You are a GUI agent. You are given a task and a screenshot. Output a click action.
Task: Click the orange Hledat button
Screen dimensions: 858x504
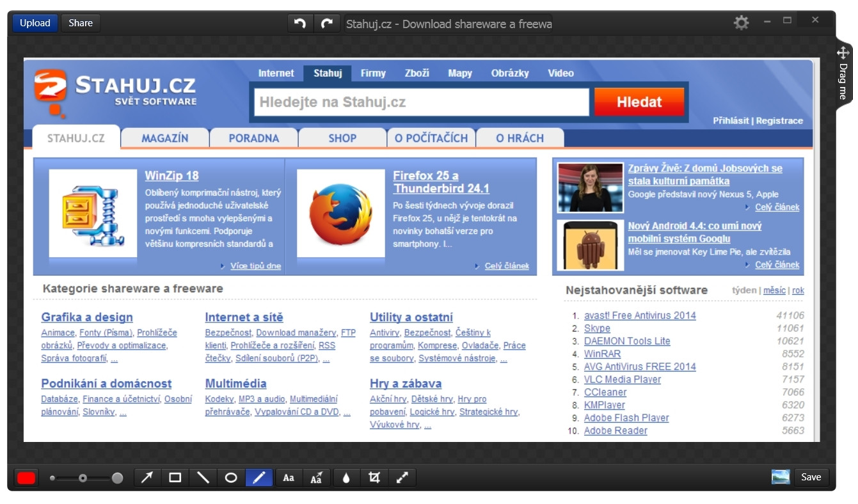[639, 102]
